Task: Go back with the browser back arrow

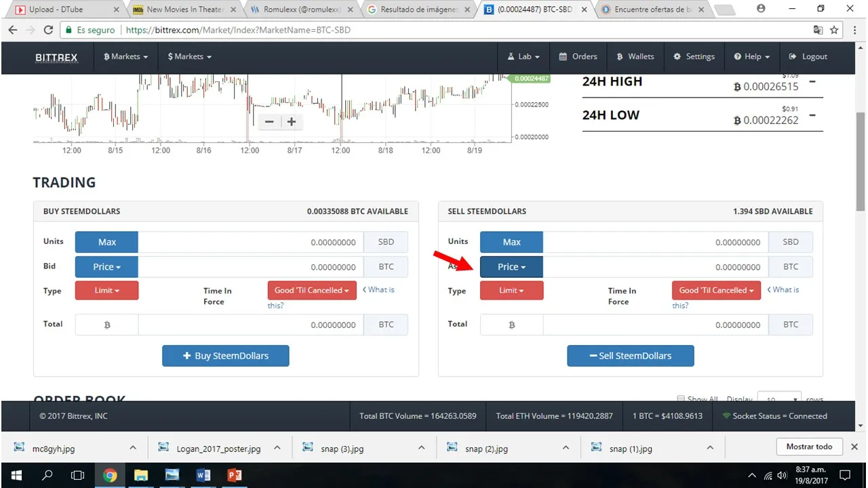Action: coord(13,30)
